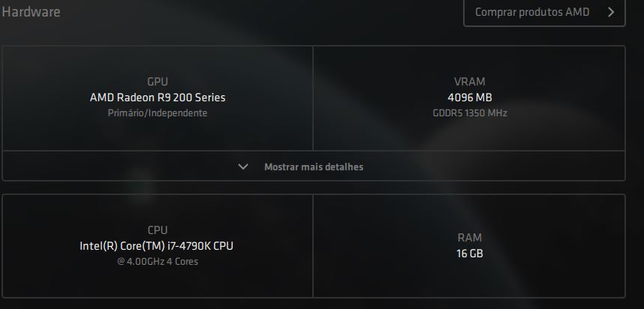Click the Comprar produtos AMD button
644x309 pixels.
[x=544, y=12]
